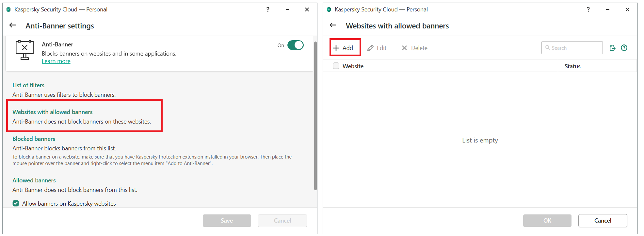
Task: Click the export list icon
Action: [x=612, y=48]
